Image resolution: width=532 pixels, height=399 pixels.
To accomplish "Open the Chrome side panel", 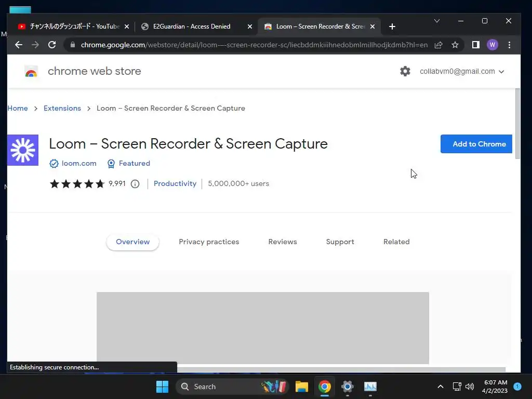I will [x=476, y=45].
